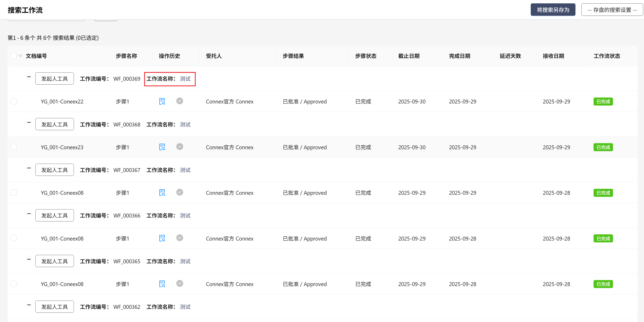
Task: Open selection dropdown arrow beside header checkbox
Action: 20,56
